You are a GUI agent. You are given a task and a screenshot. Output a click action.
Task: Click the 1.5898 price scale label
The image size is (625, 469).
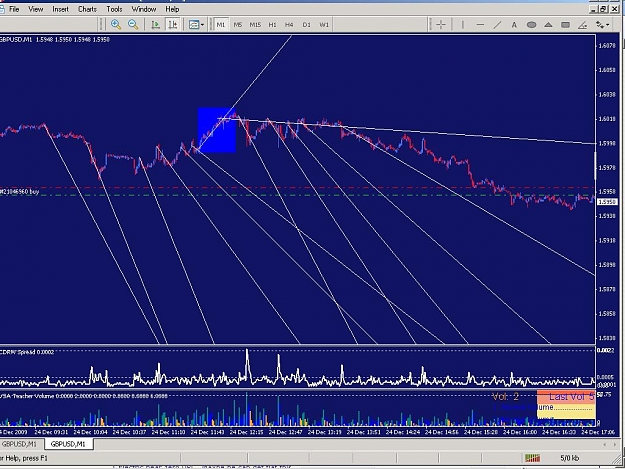coord(607,265)
